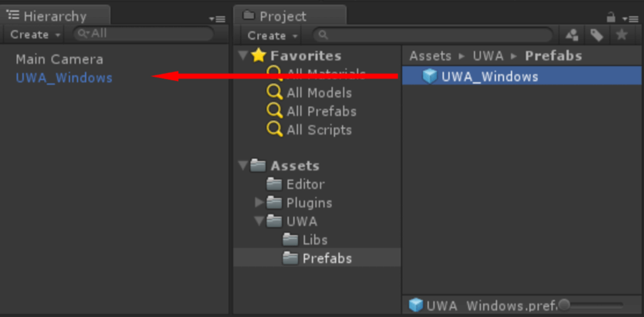Click the favorites star icon in toolbar
The image size is (644, 317).
[621, 36]
